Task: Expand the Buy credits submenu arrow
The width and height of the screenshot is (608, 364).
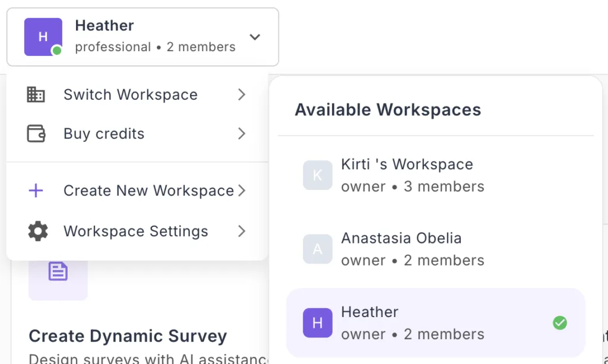Action: 241,134
